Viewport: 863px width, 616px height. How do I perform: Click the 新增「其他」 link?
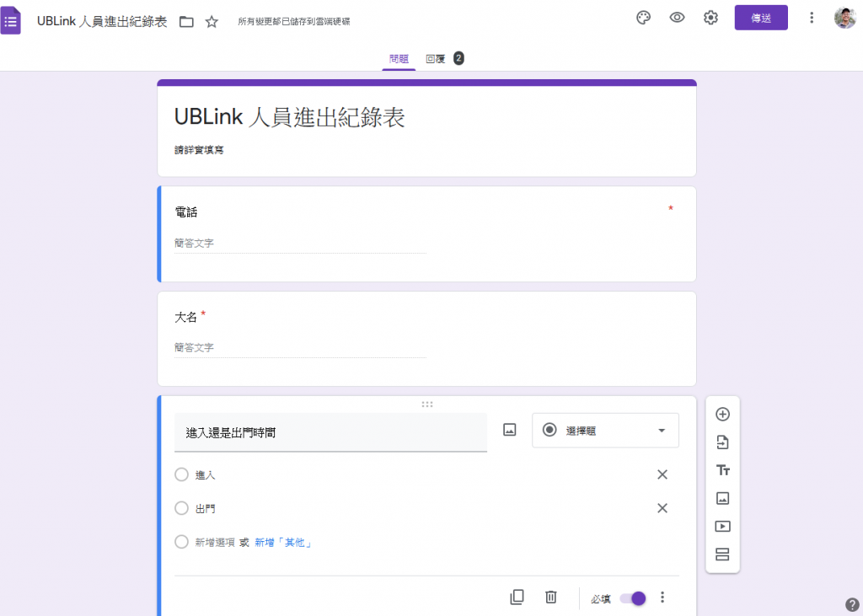[283, 542]
